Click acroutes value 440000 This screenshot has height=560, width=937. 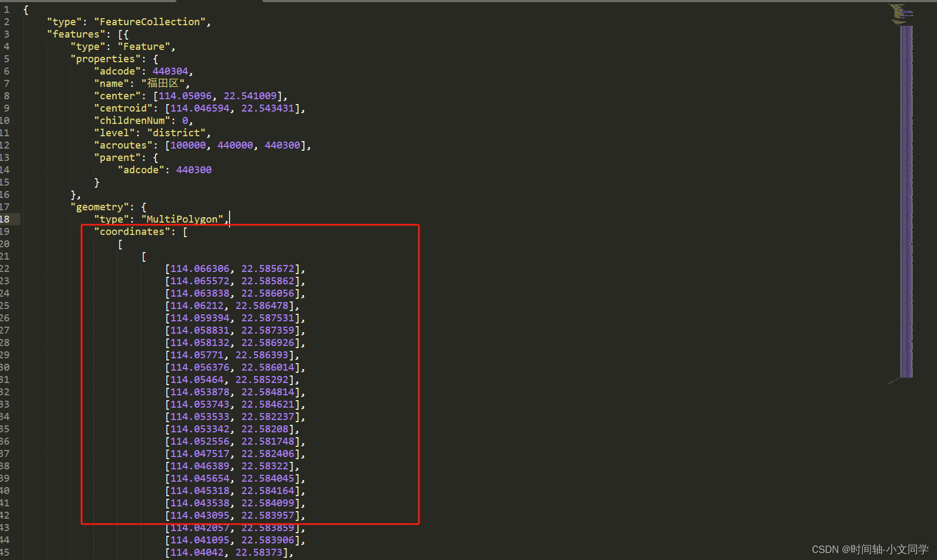(x=235, y=145)
